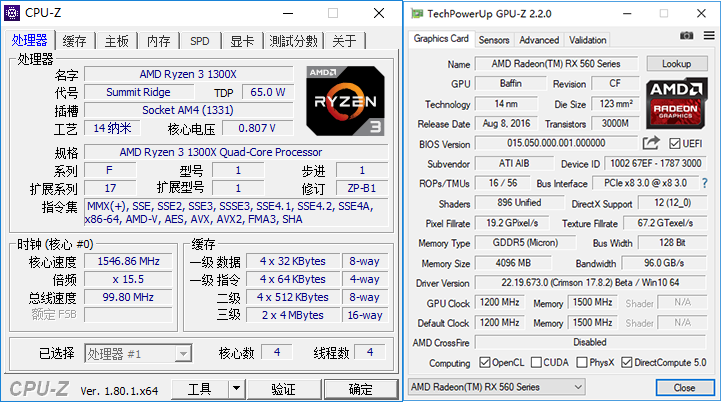Click the GPU name field
The height and width of the screenshot is (402, 721).
click(556, 63)
